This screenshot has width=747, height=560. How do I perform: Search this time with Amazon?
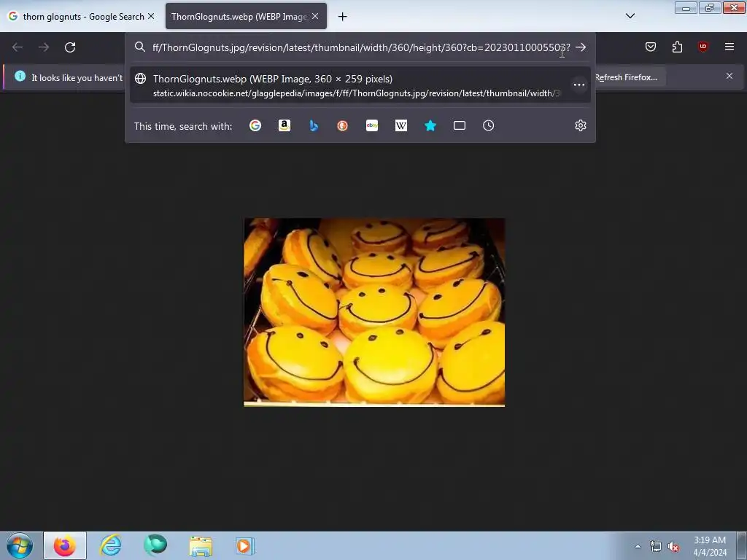[285, 125]
